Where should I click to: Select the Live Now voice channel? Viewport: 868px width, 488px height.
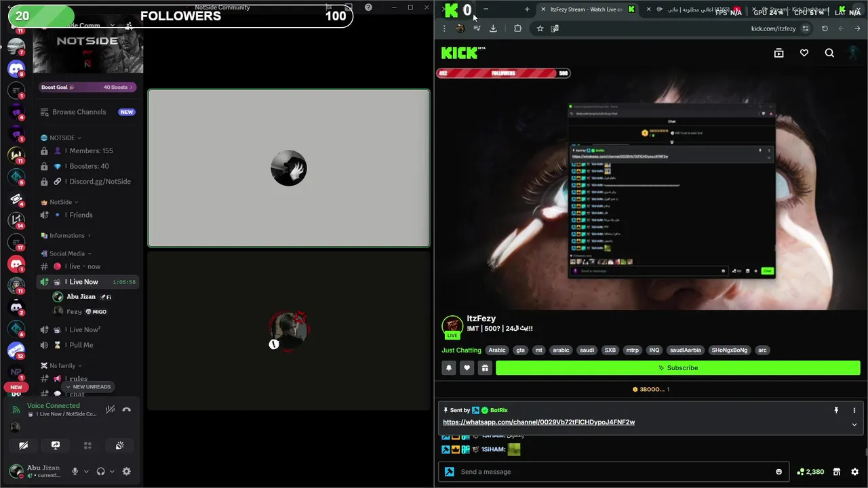[x=87, y=282]
